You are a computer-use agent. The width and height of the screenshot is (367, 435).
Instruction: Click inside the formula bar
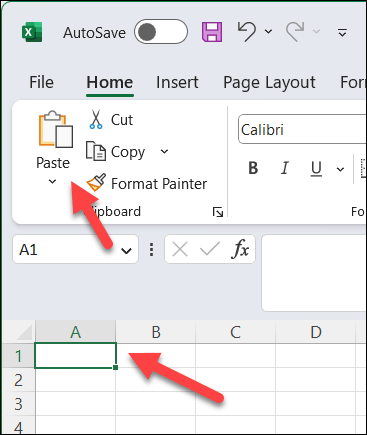pyautogui.click(x=314, y=273)
